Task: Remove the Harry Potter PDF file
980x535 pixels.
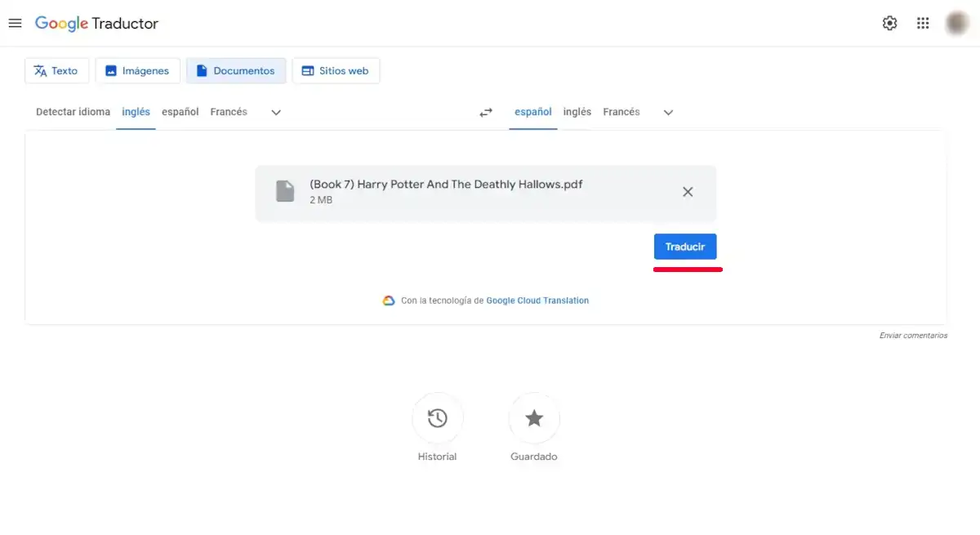Action: (x=688, y=191)
